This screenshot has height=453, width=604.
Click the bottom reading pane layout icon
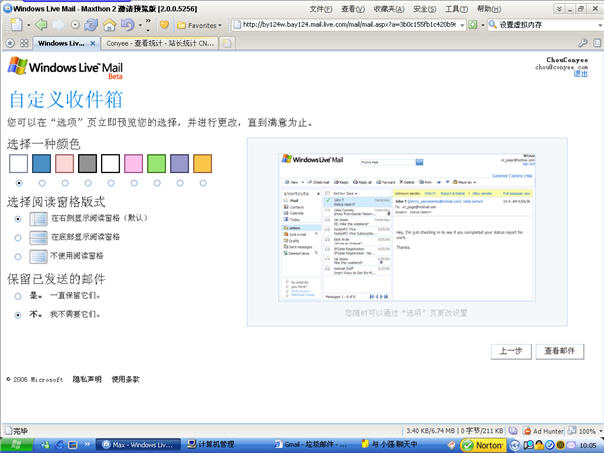pos(39,238)
